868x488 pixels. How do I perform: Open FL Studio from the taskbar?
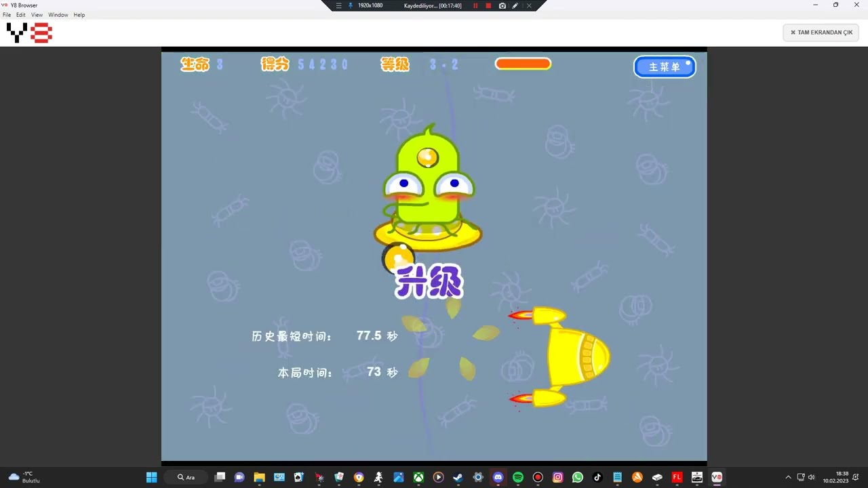[x=677, y=477]
